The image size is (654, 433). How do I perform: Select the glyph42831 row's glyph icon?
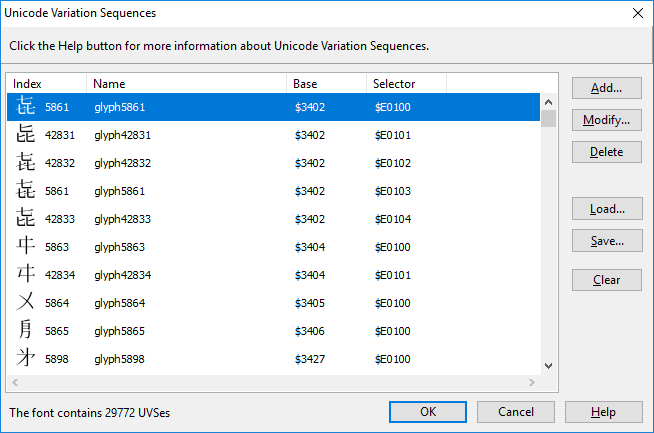click(25, 134)
